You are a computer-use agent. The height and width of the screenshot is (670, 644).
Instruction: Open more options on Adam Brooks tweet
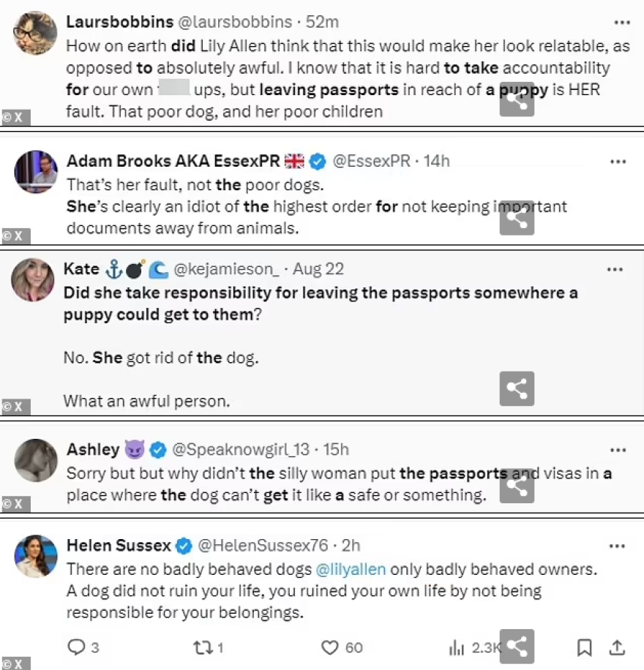618,161
